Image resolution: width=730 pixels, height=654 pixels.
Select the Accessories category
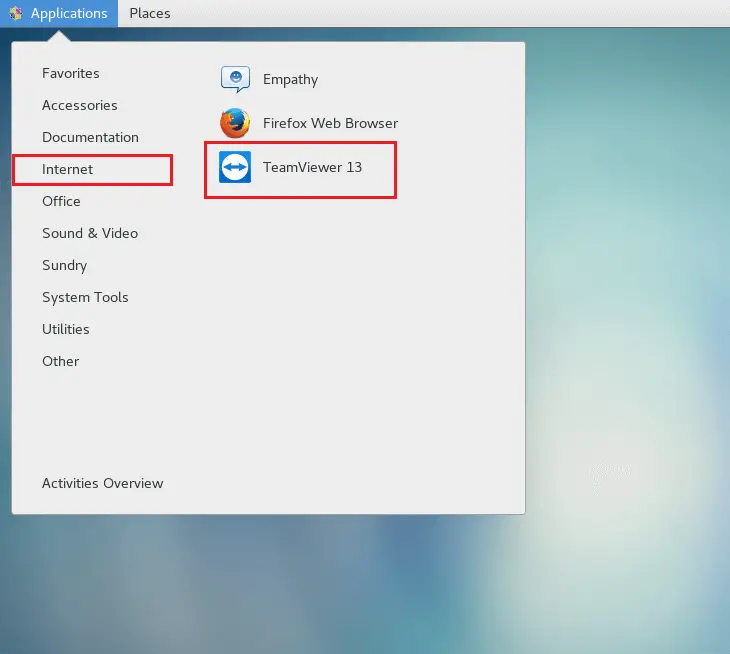pyautogui.click(x=80, y=105)
